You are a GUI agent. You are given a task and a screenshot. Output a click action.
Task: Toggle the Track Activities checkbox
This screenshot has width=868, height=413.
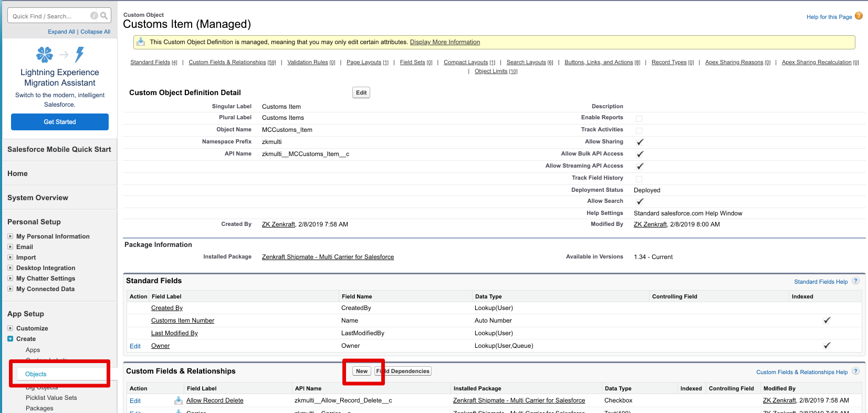(639, 130)
